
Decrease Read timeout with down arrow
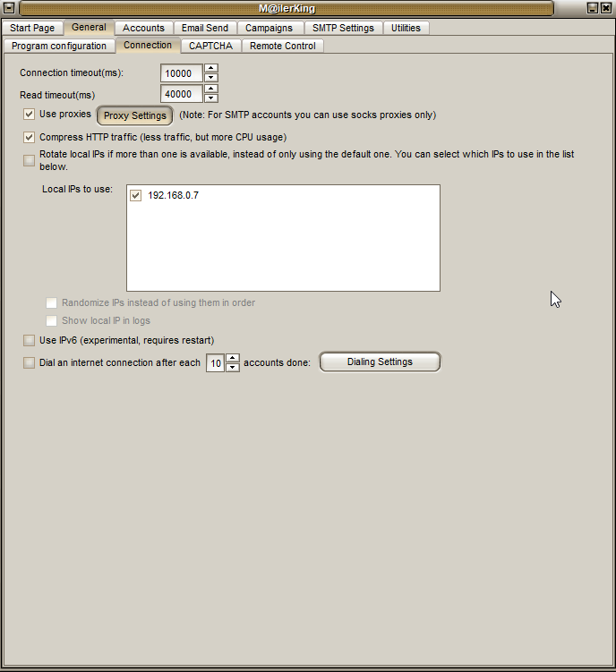coord(211,98)
